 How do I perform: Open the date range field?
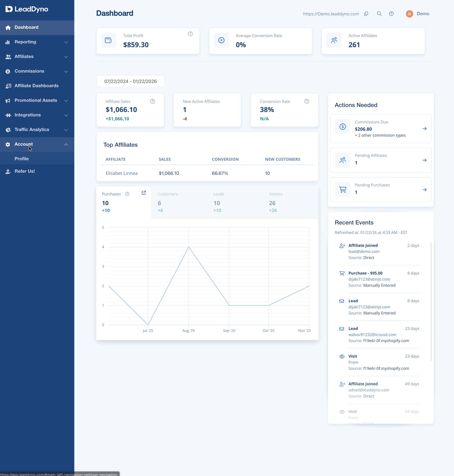[x=130, y=81]
